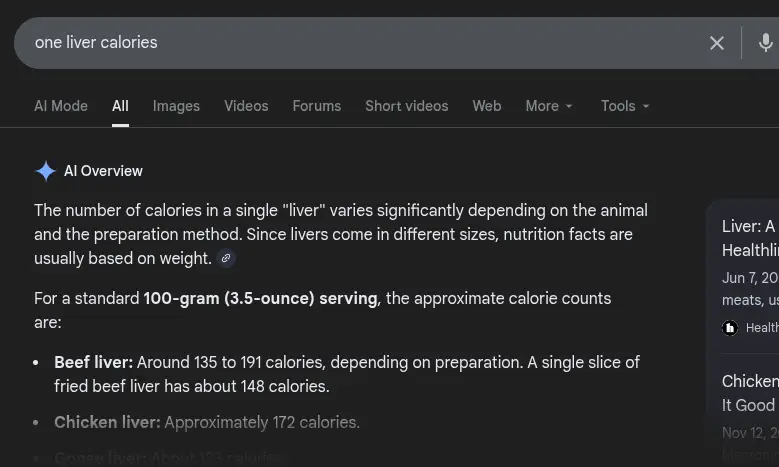
Task: Click the Healthline source favicon
Action: point(731,327)
